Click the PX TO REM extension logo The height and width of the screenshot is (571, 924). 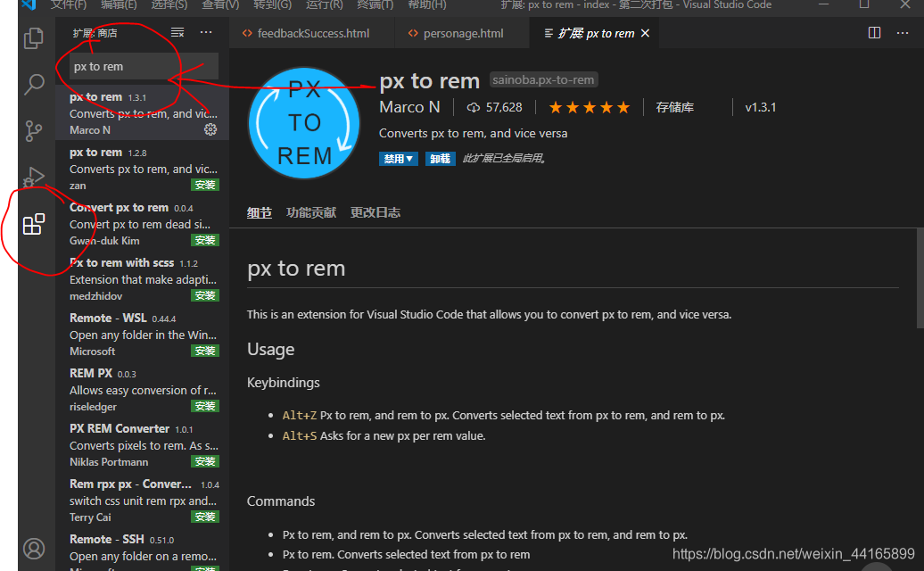[x=304, y=123]
